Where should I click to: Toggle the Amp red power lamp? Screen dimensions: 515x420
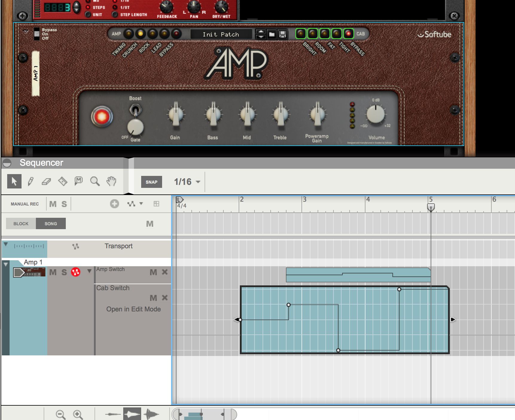pyautogui.click(x=102, y=117)
